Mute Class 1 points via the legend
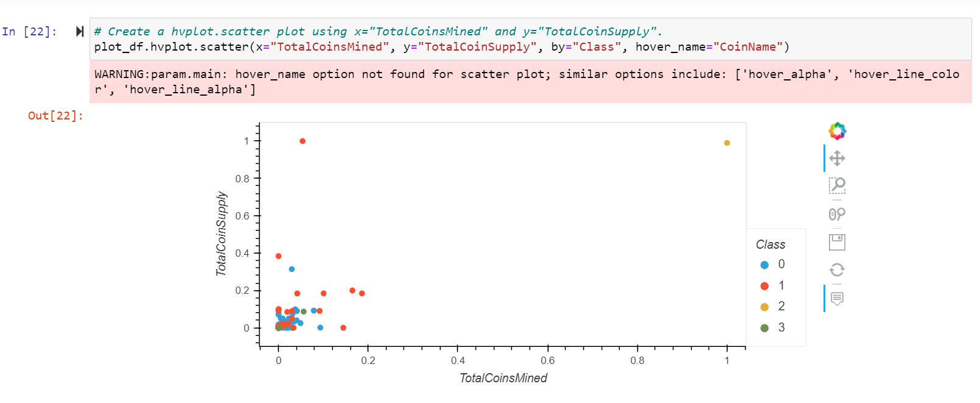Image resolution: width=980 pixels, height=403 pixels. (775, 285)
